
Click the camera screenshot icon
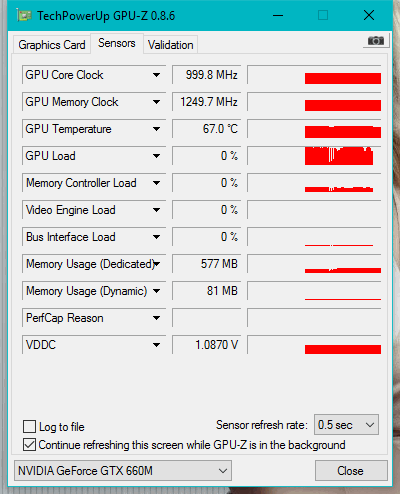(376, 41)
